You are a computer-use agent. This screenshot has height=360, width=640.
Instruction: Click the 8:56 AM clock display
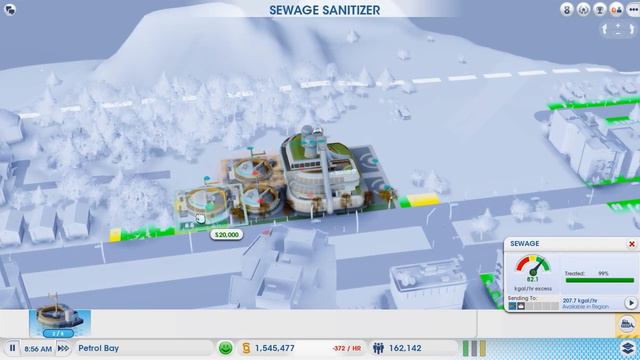click(38, 349)
